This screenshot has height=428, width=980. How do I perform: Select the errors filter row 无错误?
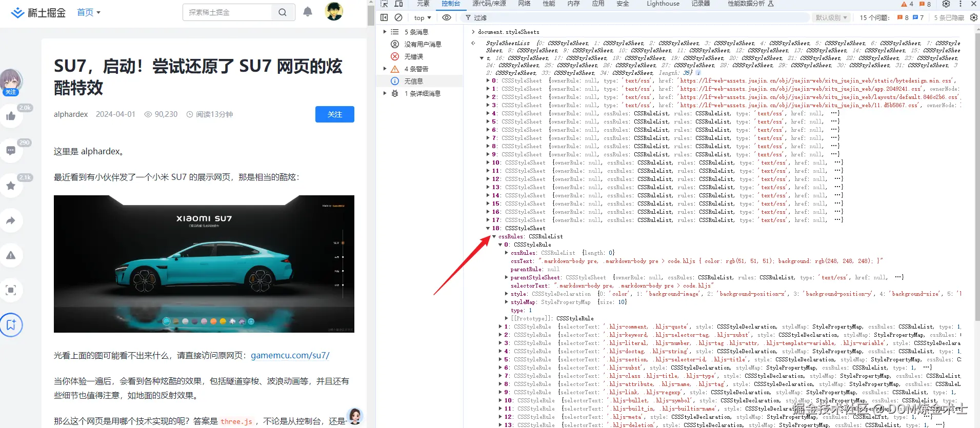(x=421, y=56)
